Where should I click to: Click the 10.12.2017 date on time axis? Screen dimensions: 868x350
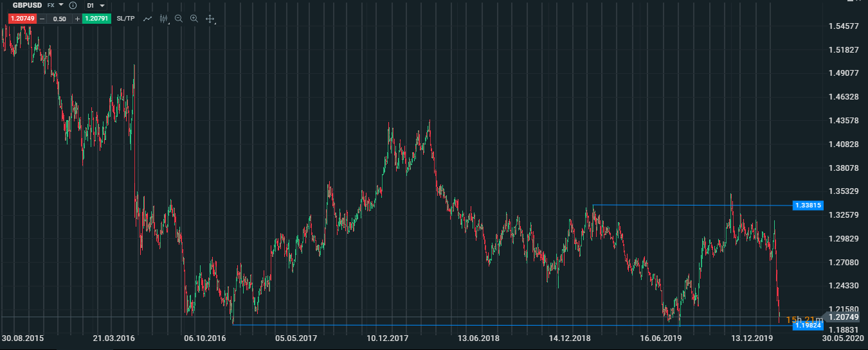click(x=388, y=338)
